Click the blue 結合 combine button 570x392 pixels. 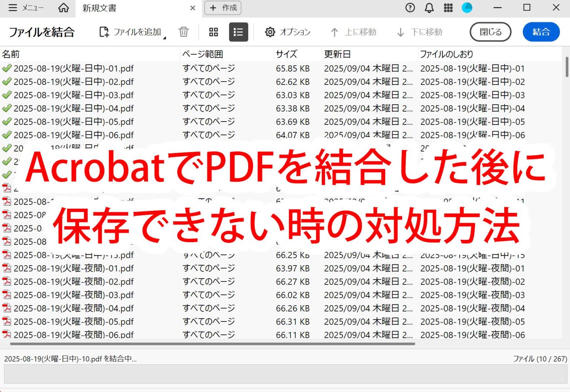click(x=541, y=32)
